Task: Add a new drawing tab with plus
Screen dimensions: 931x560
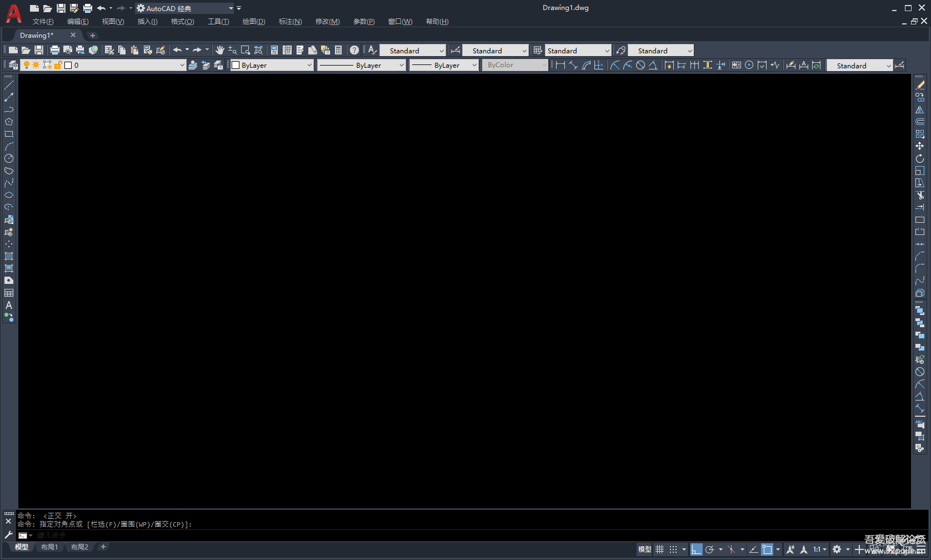Action: [93, 36]
